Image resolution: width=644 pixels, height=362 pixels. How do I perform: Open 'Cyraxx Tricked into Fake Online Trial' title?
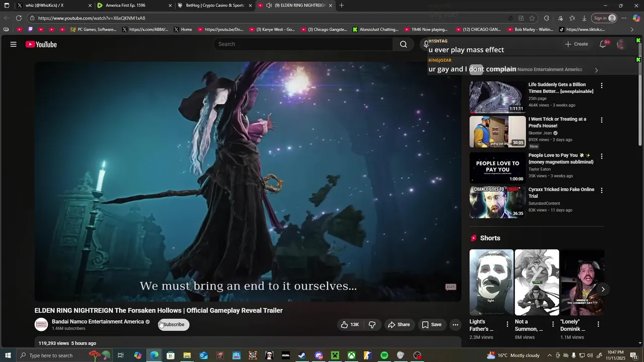[561, 193]
